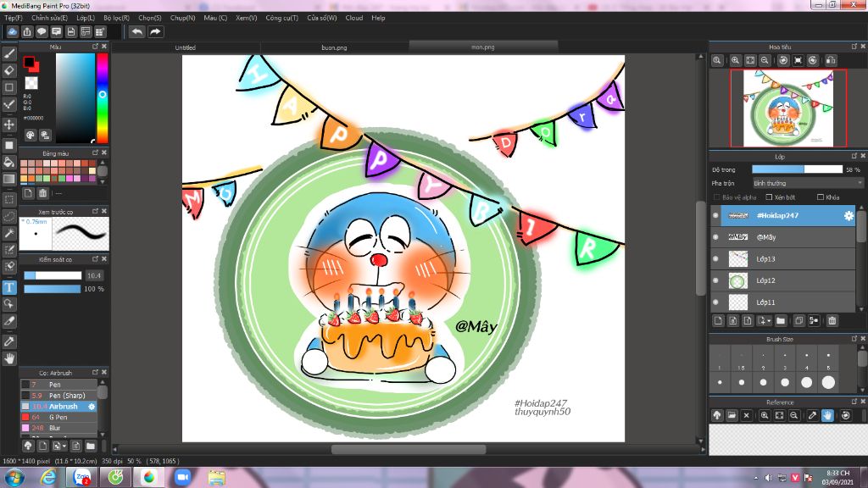Open the Bộ lọc(R) menu
Image resolution: width=868 pixels, height=488 pixels.
pyautogui.click(x=116, y=18)
